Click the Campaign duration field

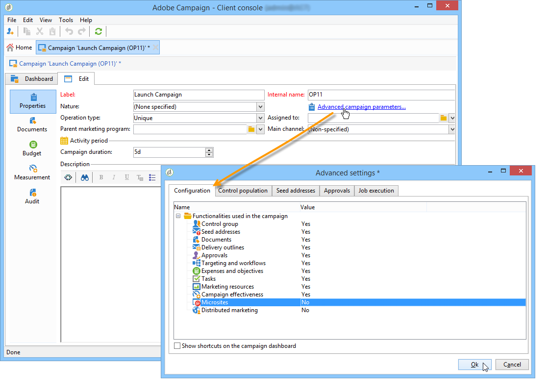coord(170,152)
